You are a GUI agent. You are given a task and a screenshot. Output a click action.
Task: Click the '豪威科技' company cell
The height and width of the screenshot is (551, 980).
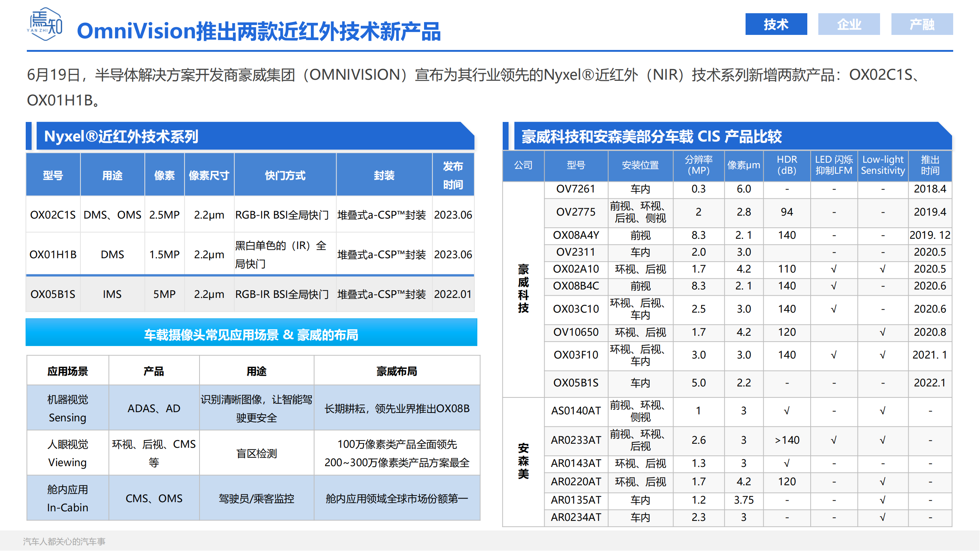tap(524, 289)
